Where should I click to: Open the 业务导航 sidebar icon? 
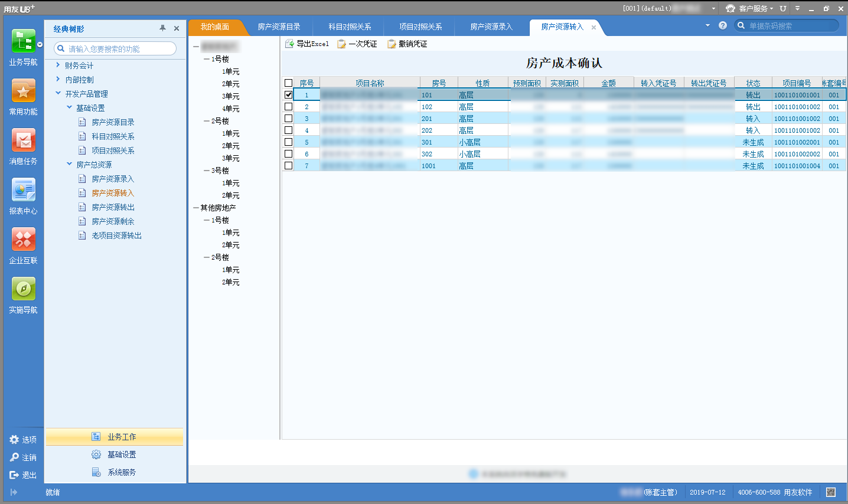click(23, 41)
